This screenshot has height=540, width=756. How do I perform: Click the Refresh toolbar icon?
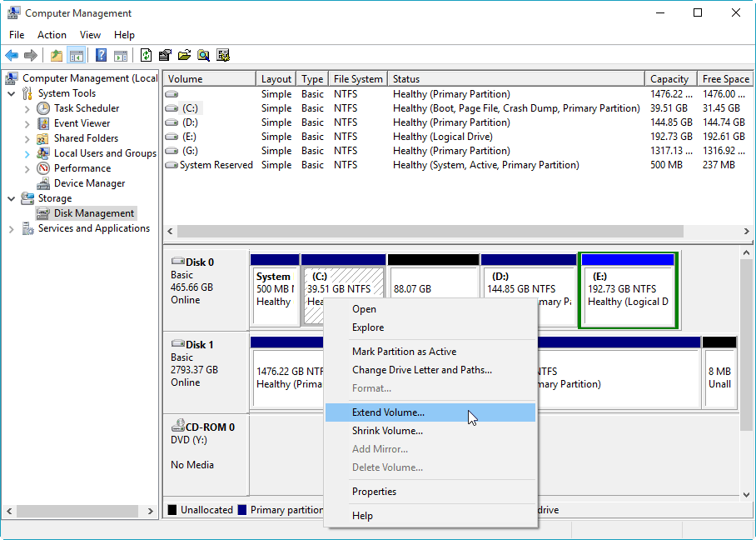tap(147, 55)
